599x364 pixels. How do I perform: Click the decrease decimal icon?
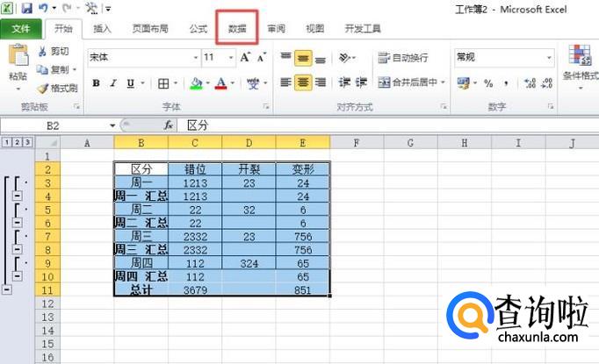coord(547,83)
